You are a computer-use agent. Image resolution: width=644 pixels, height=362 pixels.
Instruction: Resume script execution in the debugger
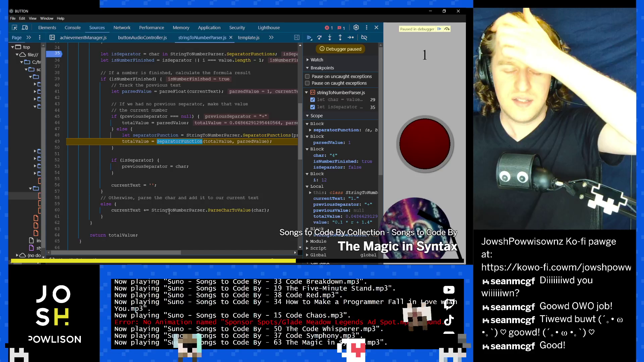click(x=309, y=38)
